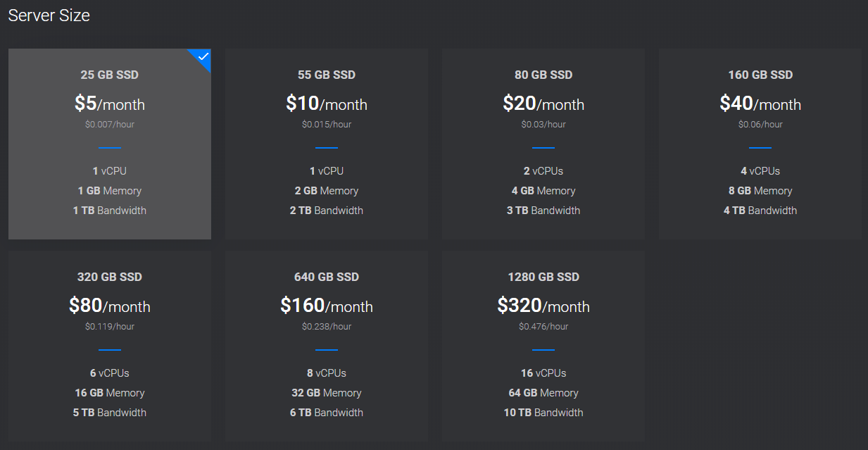The height and width of the screenshot is (450, 868).
Task: Click the blue checkmark on the $5 plan
Action: (x=203, y=56)
